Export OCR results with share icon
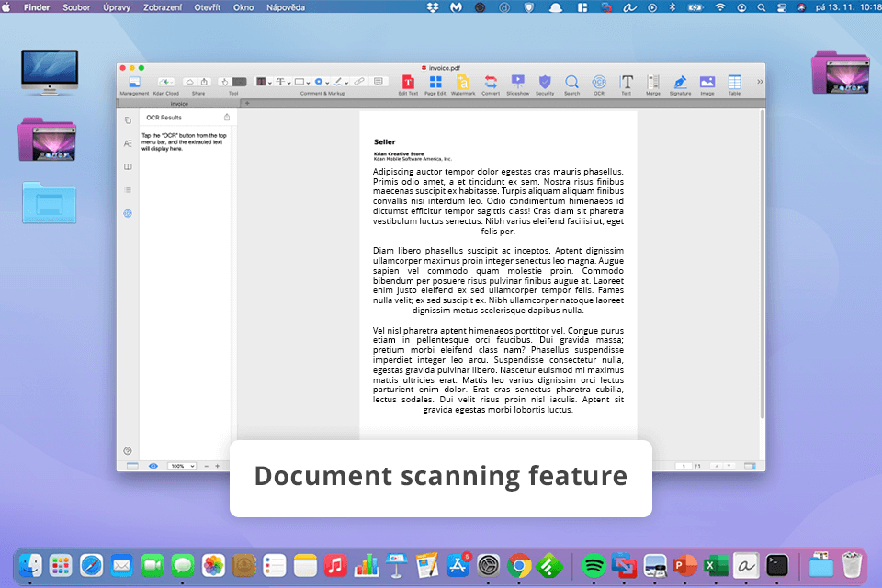882x588 pixels. tap(227, 118)
